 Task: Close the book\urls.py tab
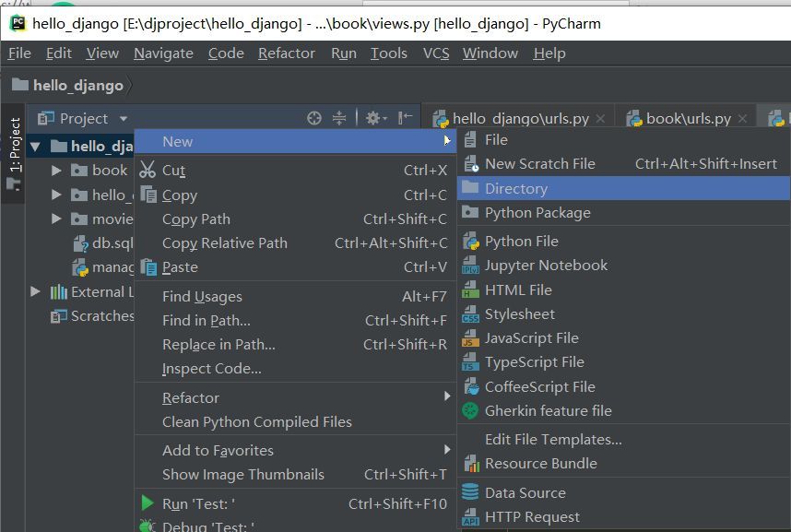point(742,119)
